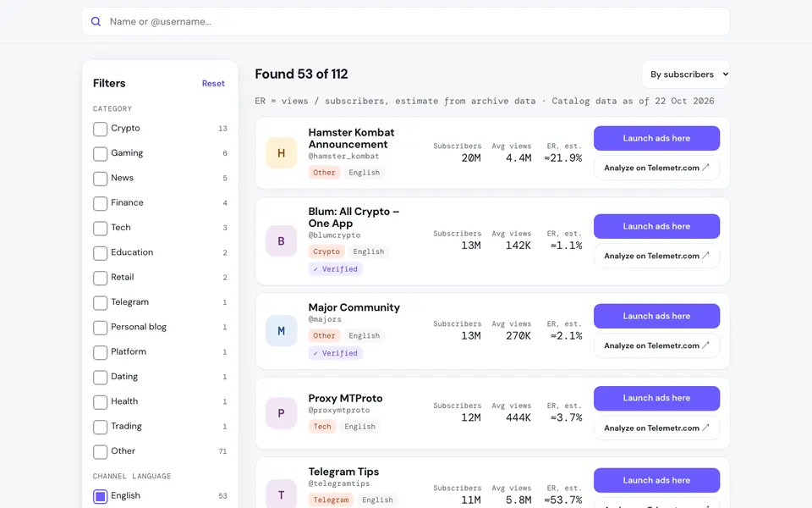Click the @hamster_kombat username

pos(344,156)
